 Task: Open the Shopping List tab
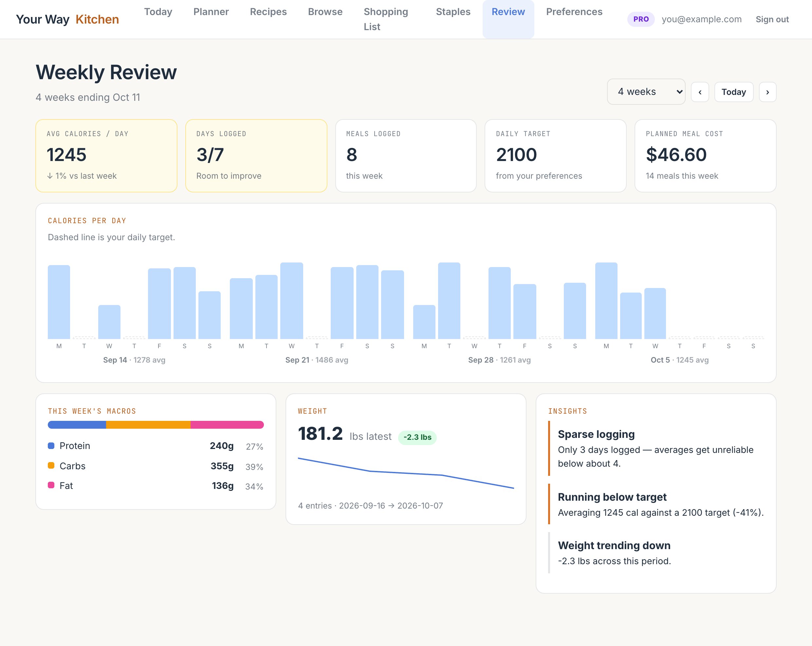[x=386, y=19]
